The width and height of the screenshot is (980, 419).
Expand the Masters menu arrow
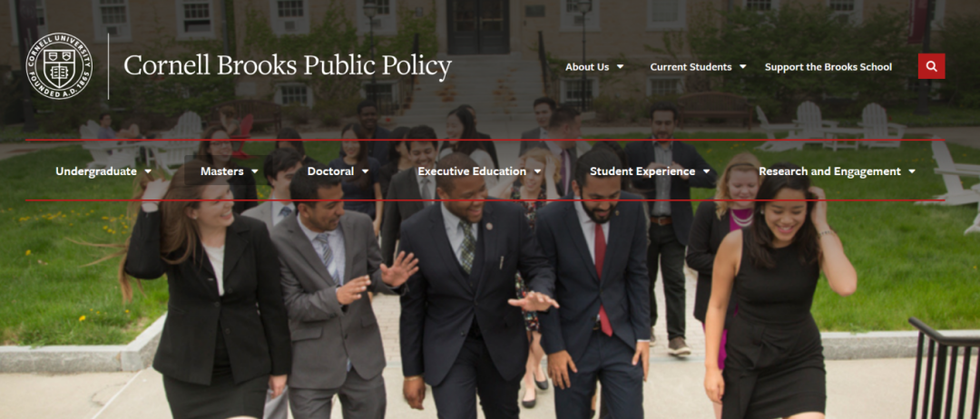(254, 171)
